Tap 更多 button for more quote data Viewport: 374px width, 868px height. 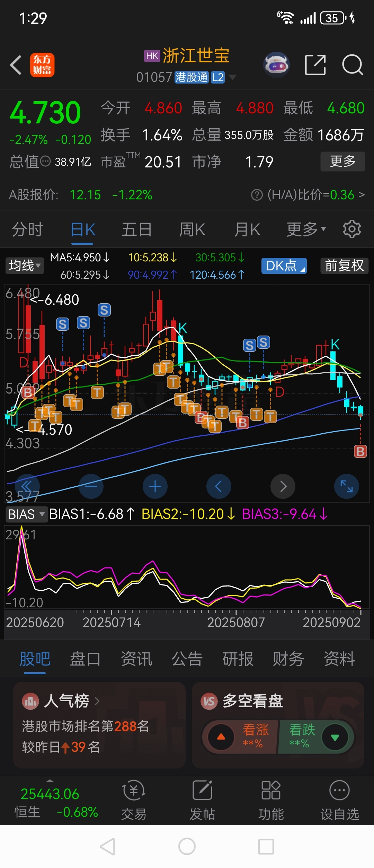point(342,161)
